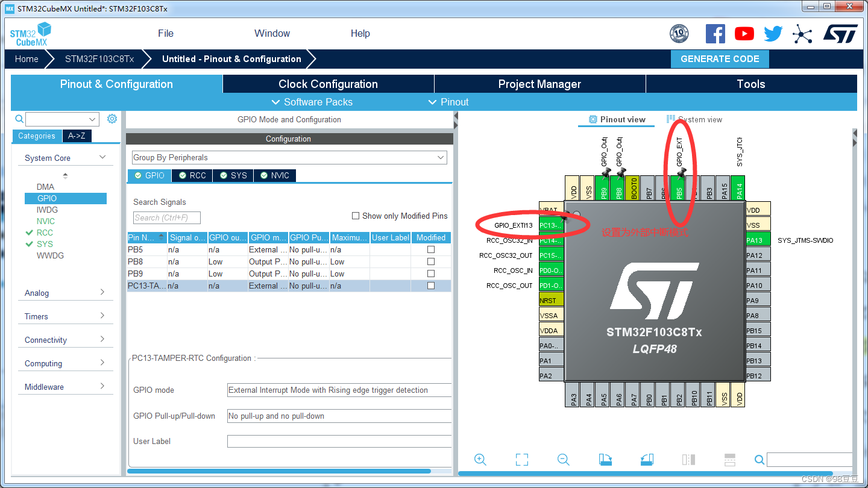Open the Window menu

[272, 34]
